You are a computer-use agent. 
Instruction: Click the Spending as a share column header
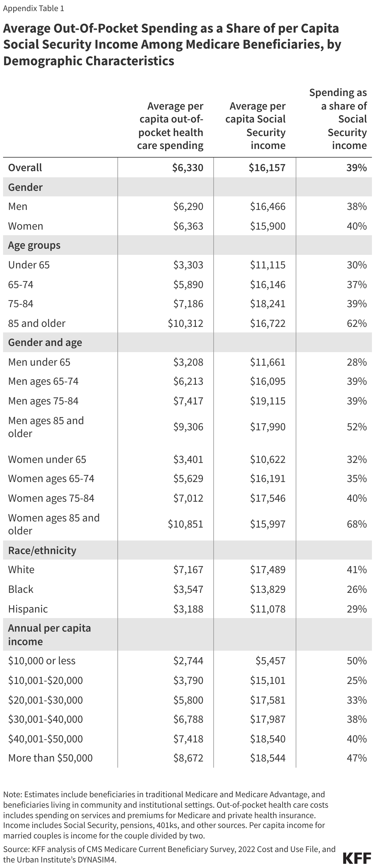click(x=338, y=119)
